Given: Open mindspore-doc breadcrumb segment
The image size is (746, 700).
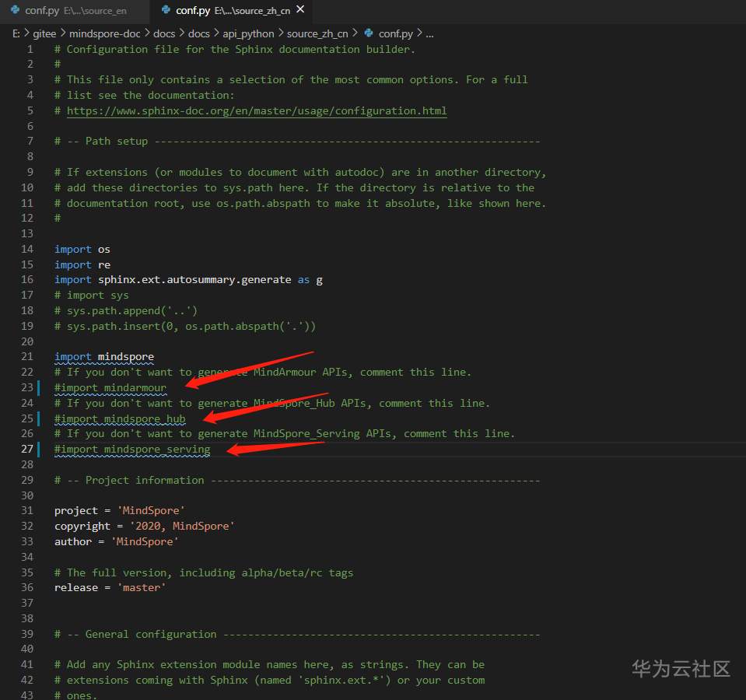Looking at the screenshot, I should click(105, 33).
